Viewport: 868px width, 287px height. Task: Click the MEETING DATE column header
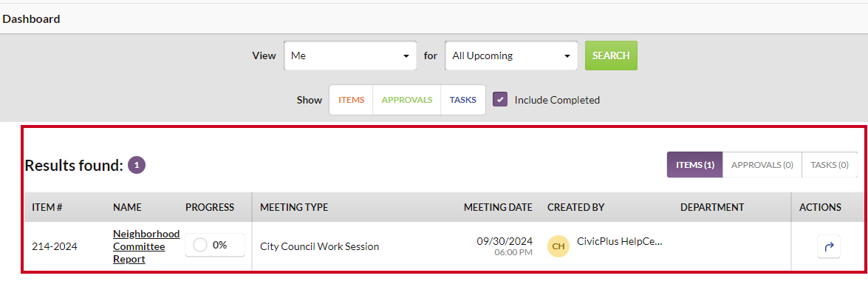[498, 207]
